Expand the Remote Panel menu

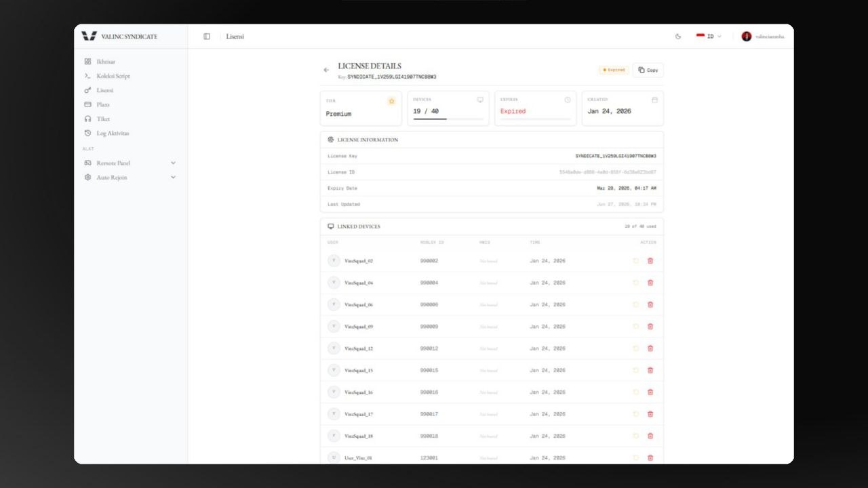coord(130,163)
